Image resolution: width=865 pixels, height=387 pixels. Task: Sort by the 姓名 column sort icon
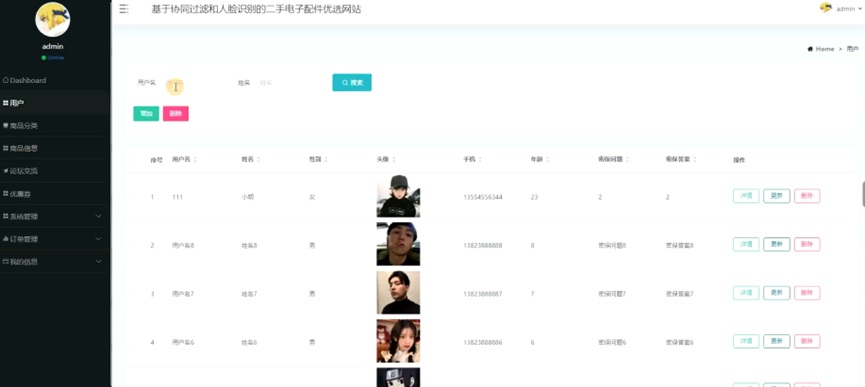click(259, 160)
